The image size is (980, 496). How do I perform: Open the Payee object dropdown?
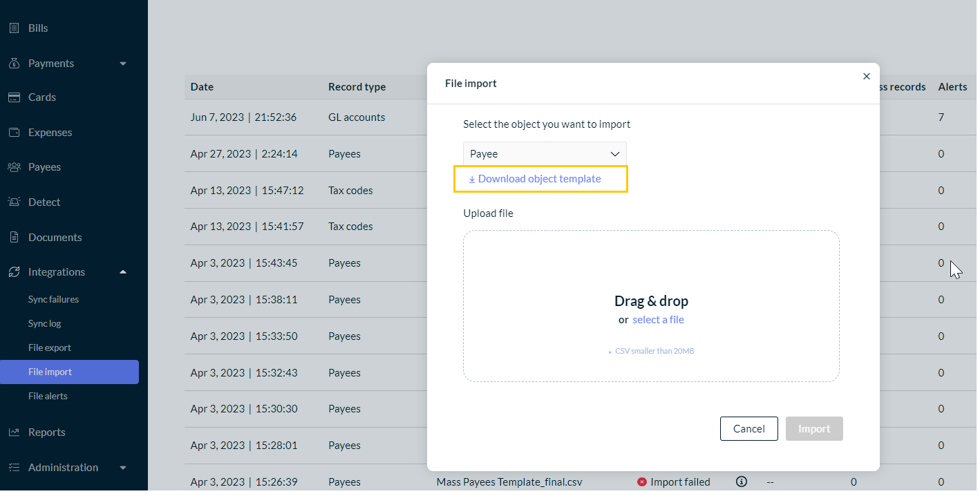[545, 154]
